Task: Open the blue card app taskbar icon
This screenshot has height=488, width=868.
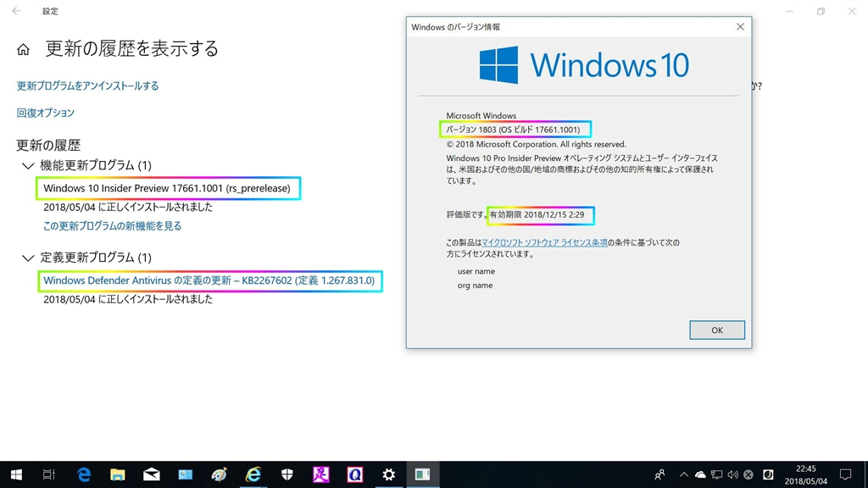Action: pos(185,474)
